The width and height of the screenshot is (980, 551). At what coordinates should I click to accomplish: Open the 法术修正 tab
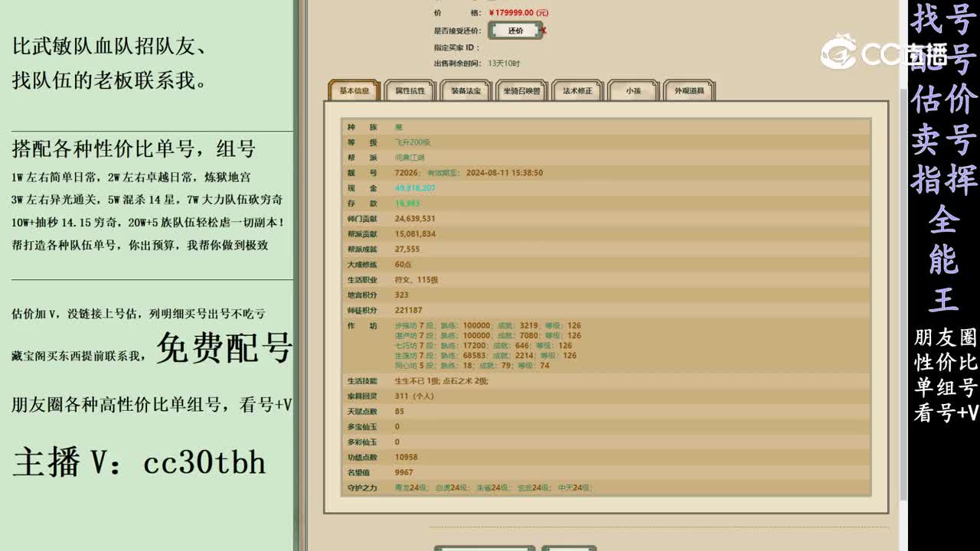coord(577,90)
